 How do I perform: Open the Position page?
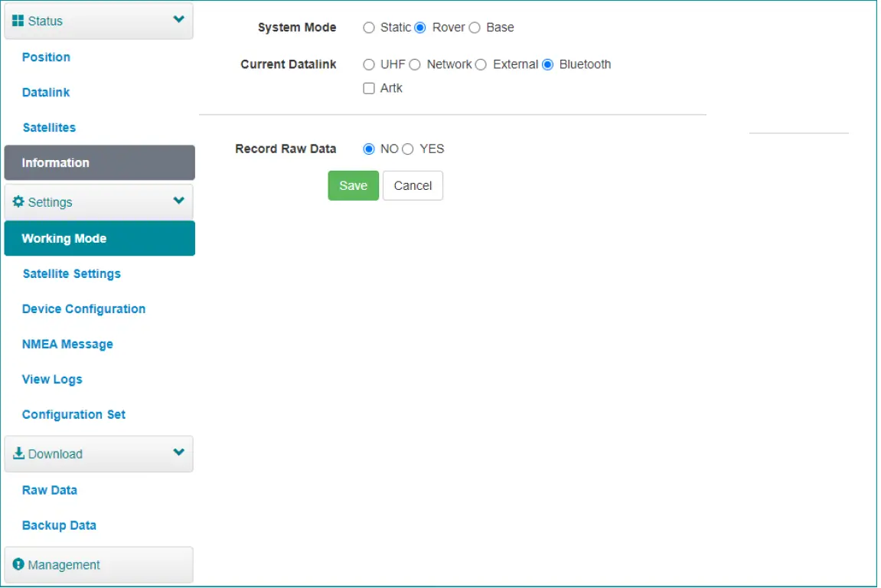point(46,57)
